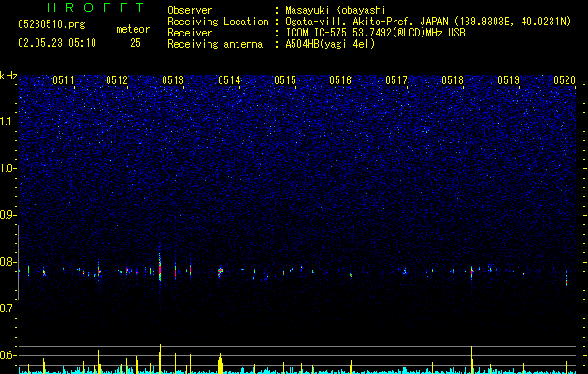Image resolution: width=588 pixels, height=374 pixels.
Task: Click the HROFFT title text
Action: pos(95,7)
